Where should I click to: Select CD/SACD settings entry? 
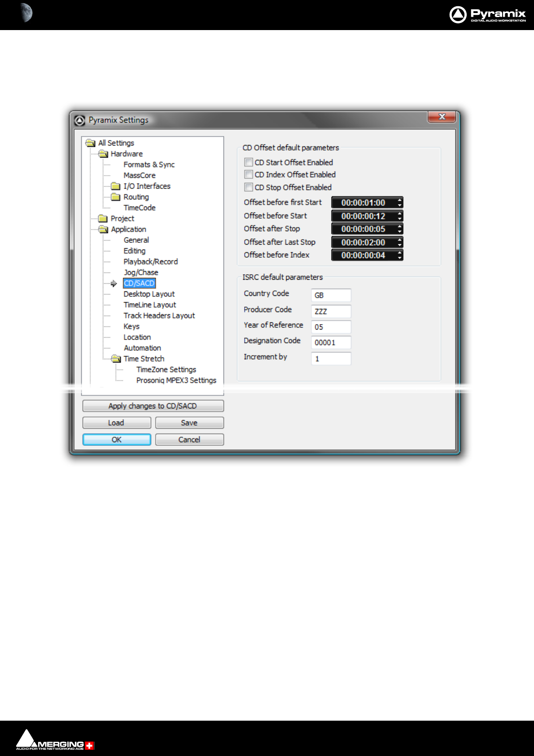tap(139, 283)
